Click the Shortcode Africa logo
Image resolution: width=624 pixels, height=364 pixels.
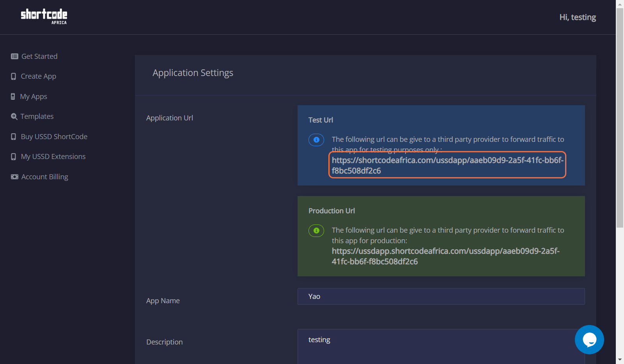click(44, 16)
